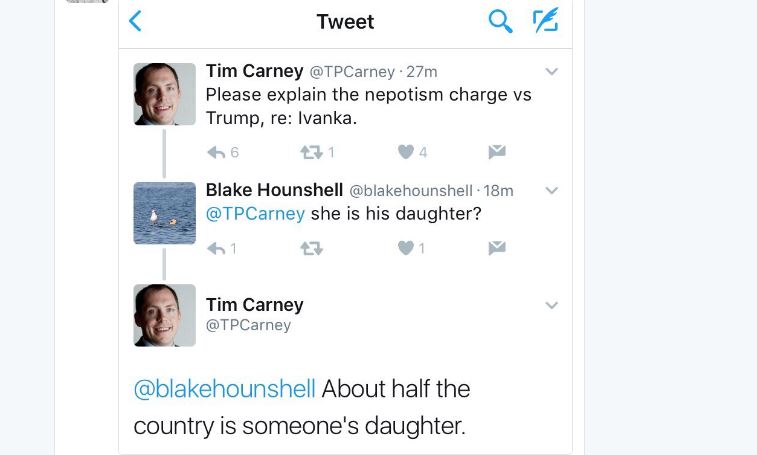Send Tim Carney's tweet via direct message

tap(497, 152)
